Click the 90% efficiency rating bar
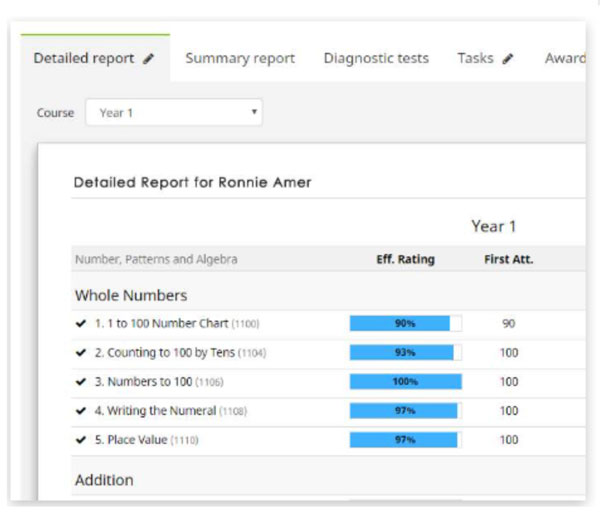Viewport: 600px width, 519px height. (x=405, y=324)
